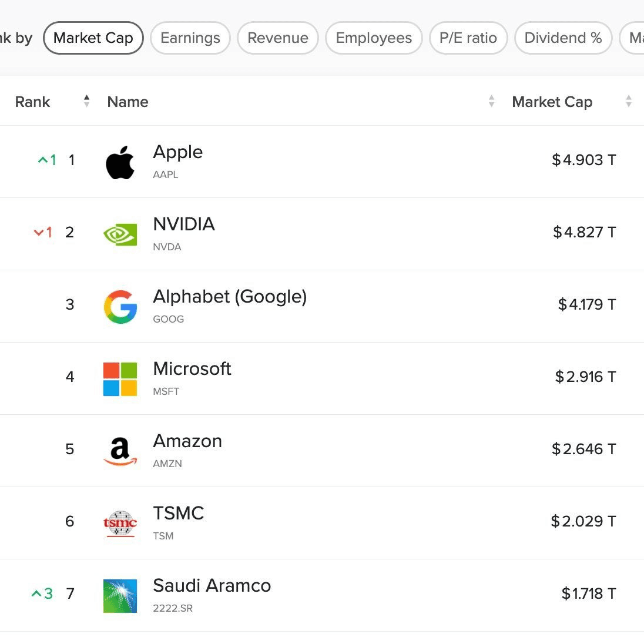Rank companies by Dividend %

pos(563,38)
